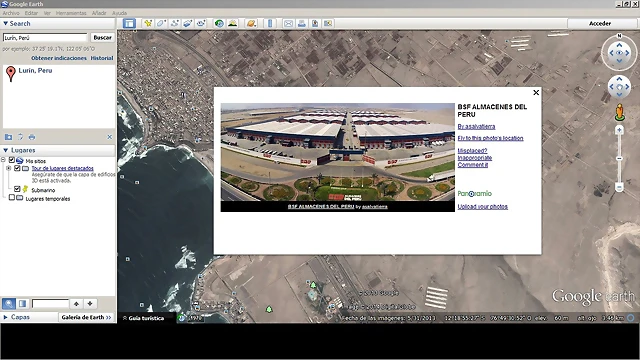Image resolution: width=640 pixels, height=360 pixels.
Task: Follow the Fly to this photo's location link
Action: pos(490,138)
